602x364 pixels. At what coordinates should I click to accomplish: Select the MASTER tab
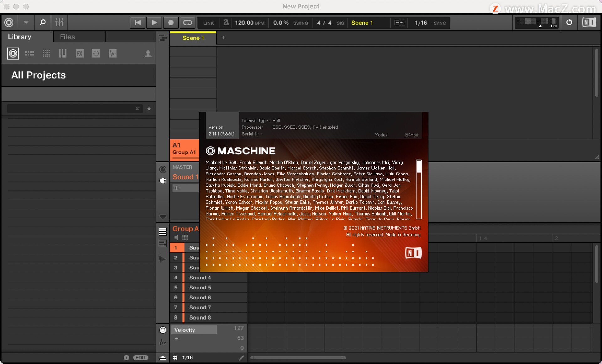point(182,167)
